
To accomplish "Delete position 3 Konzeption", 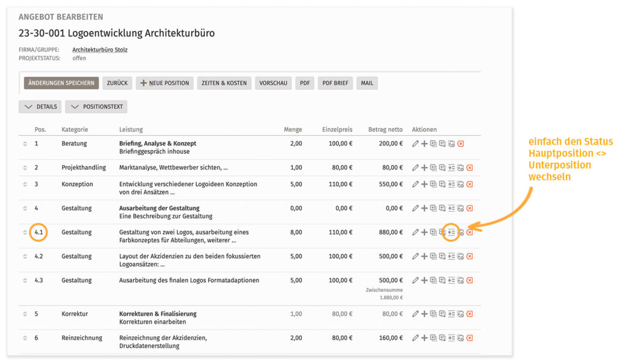I will pos(470,184).
